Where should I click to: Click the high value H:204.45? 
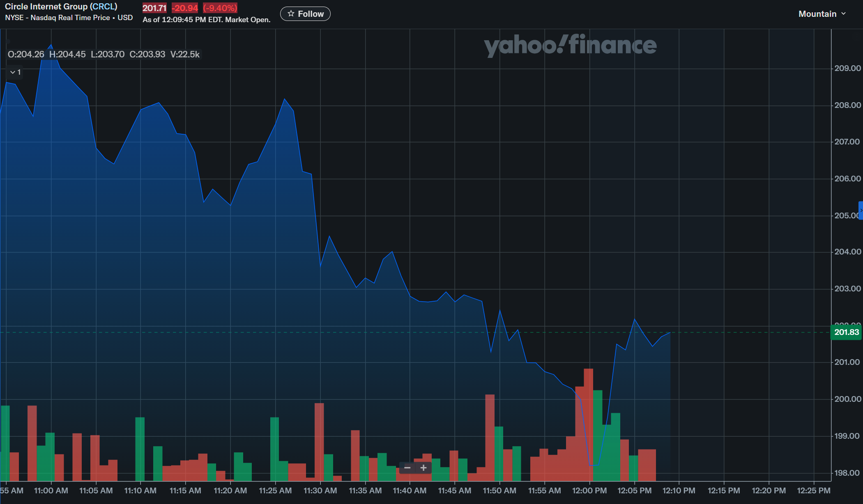(67, 54)
